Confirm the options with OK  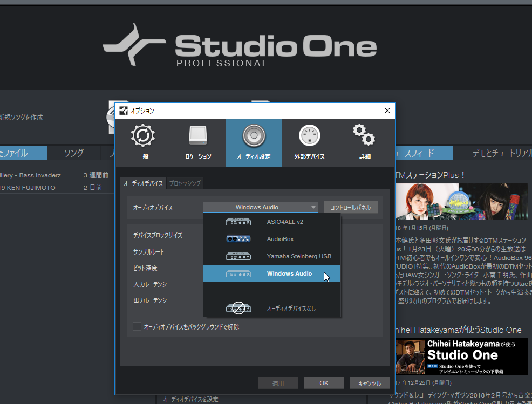(x=324, y=384)
